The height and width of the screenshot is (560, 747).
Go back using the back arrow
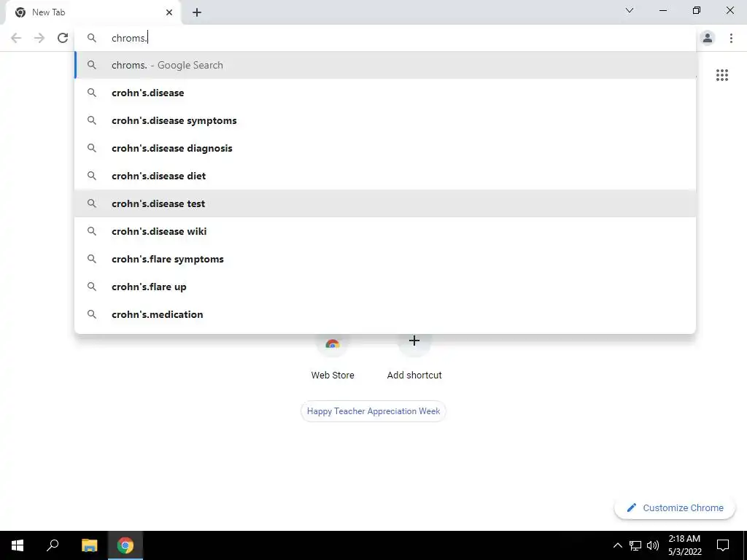click(16, 38)
